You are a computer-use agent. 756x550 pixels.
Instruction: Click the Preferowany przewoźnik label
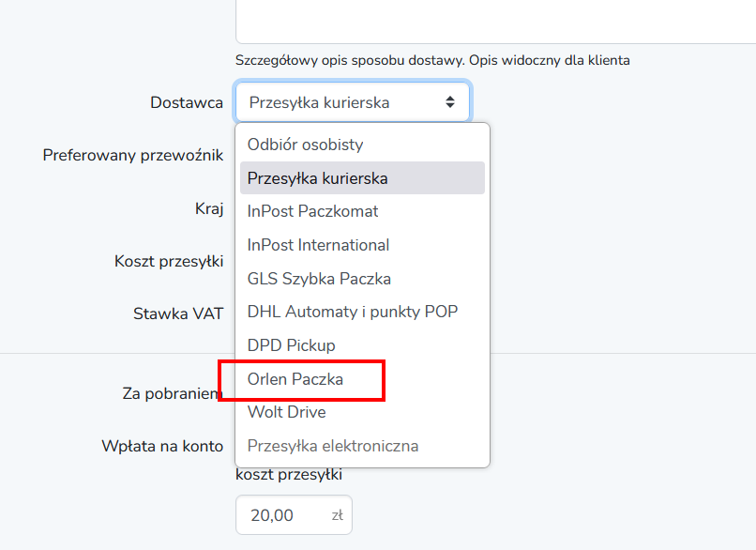pyautogui.click(x=132, y=155)
